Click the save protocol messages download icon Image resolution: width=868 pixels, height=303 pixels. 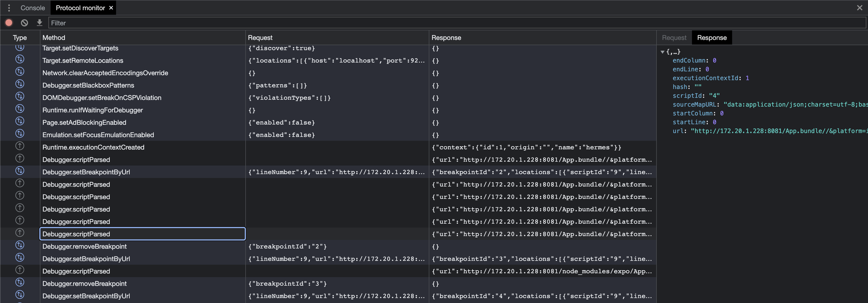click(39, 23)
